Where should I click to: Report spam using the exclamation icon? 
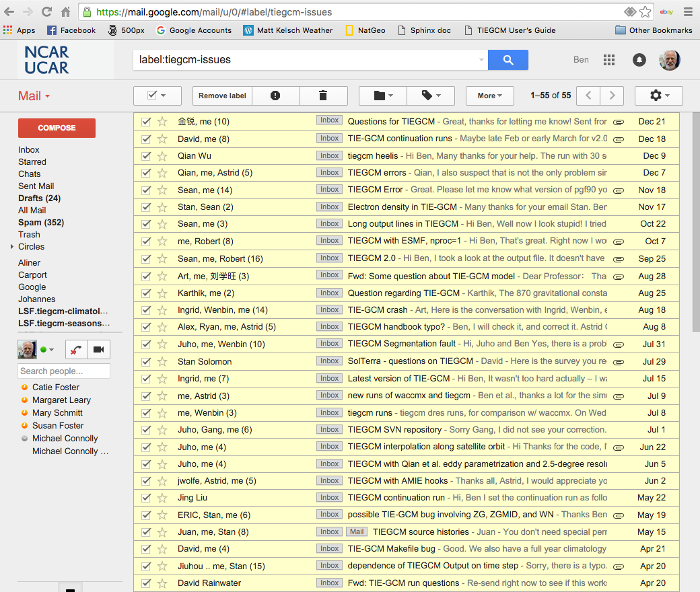tap(275, 96)
